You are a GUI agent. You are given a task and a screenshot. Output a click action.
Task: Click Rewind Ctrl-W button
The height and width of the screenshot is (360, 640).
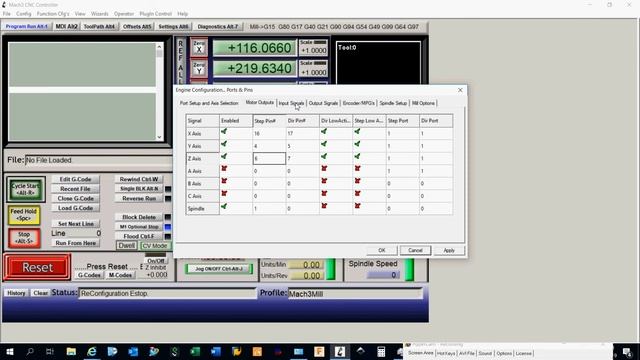point(139,179)
